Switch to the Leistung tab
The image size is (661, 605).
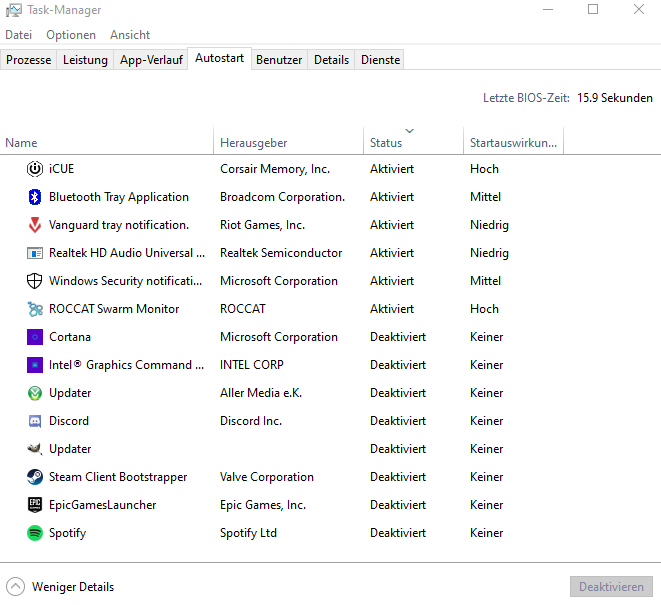pyautogui.click(x=85, y=59)
